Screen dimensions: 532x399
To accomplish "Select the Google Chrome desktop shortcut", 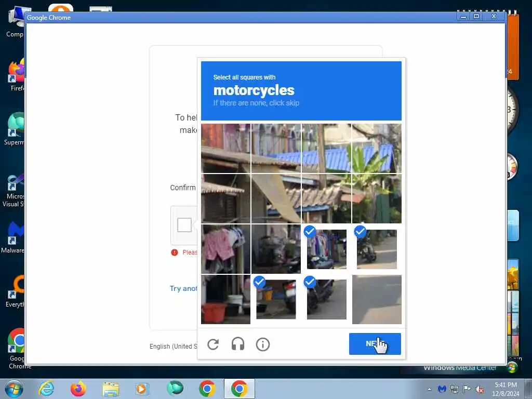I will (x=17, y=349).
